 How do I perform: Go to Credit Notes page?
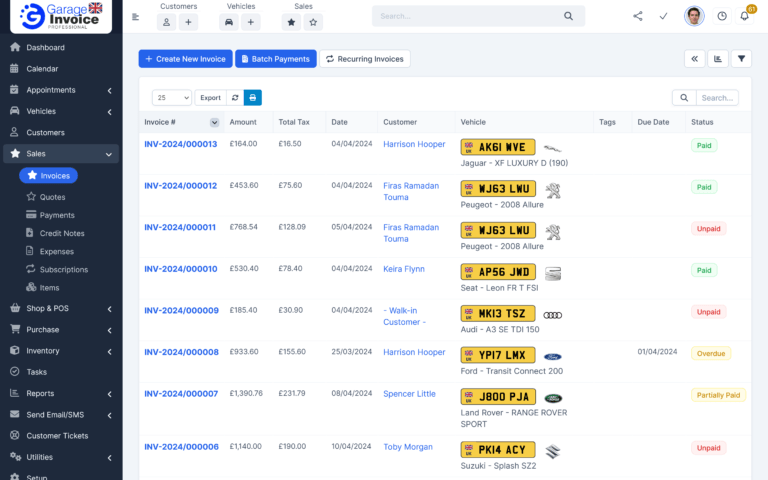click(61, 233)
